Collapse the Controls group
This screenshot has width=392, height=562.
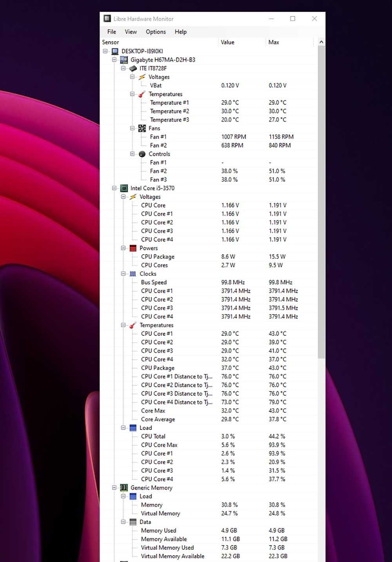[132, 154]
